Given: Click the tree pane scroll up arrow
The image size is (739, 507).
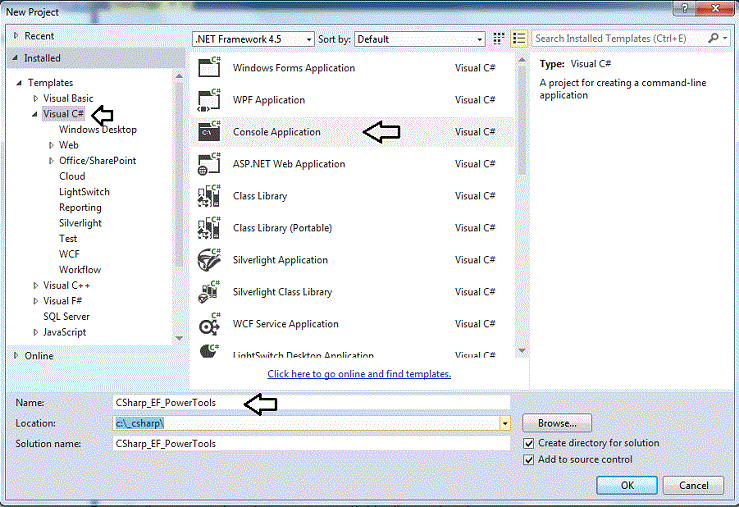Looking at the screenshot, I should click(x=179, y=75).
